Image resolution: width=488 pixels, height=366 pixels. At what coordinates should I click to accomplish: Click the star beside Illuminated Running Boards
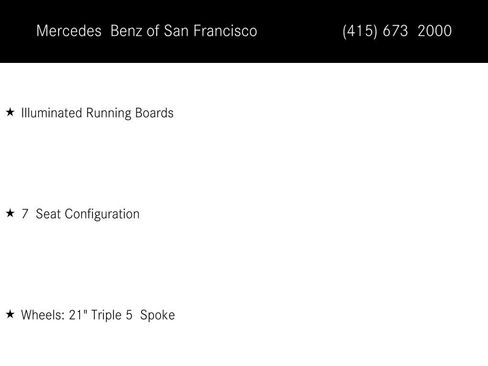(10, 112)
